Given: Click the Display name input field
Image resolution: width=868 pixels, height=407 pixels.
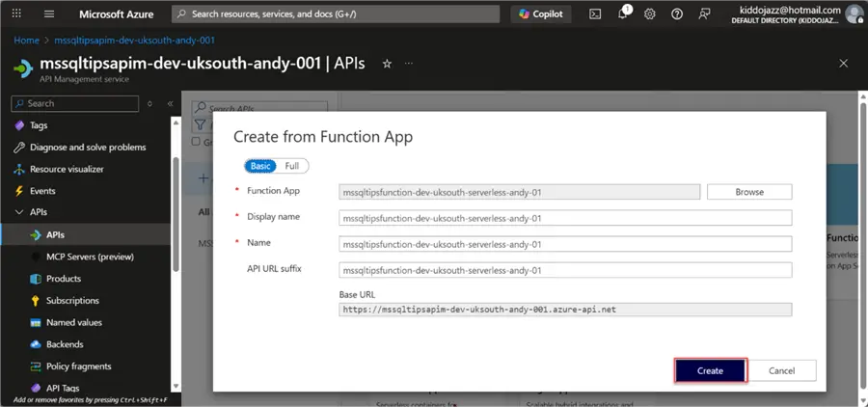Looking at the screenshot, I should [565, 218].
